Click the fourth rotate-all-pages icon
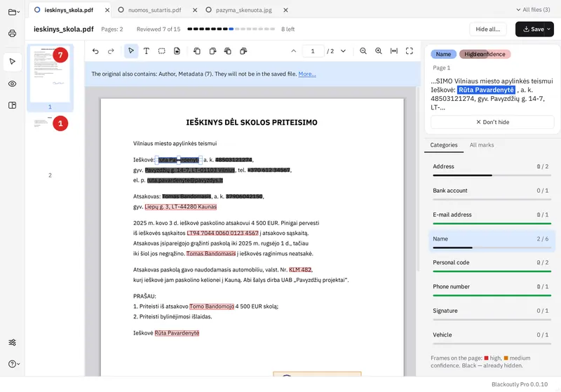 pyautogui.click(x=243, y=51)
